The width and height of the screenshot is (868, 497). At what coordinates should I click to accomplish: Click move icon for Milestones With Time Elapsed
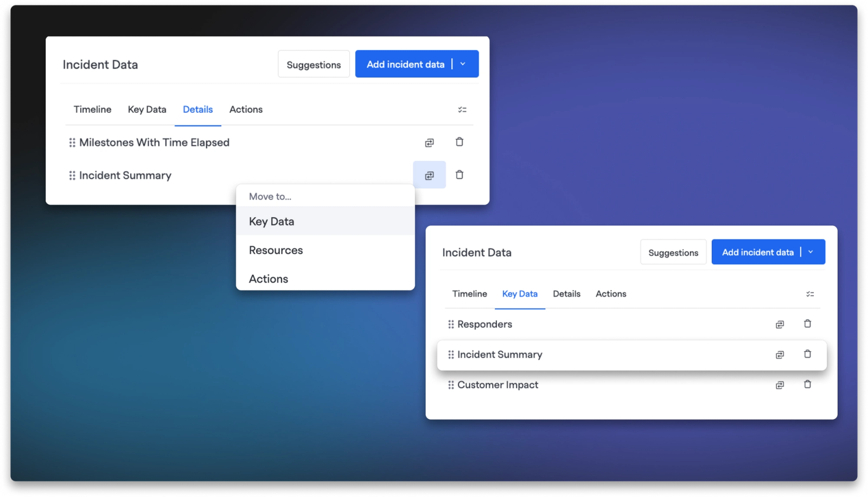429,143
